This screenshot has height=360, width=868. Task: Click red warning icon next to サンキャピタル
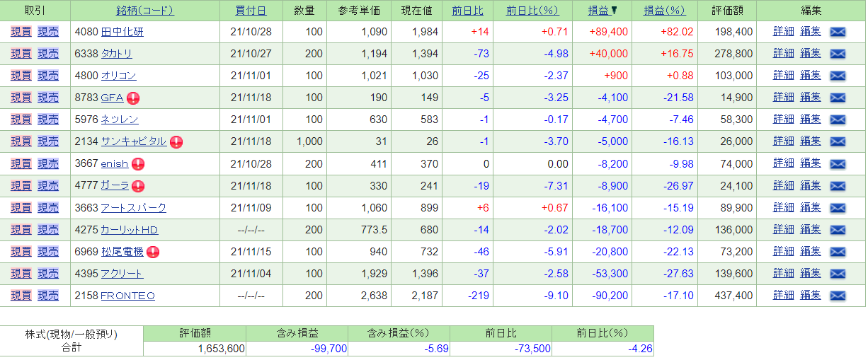click(176, 142)
